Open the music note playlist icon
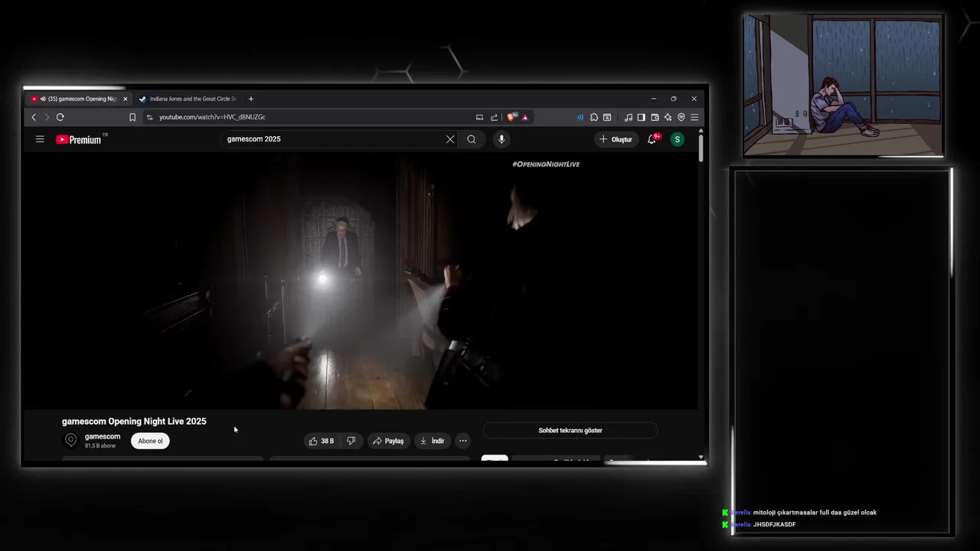The image size is (980, 551). pos(629,117)
